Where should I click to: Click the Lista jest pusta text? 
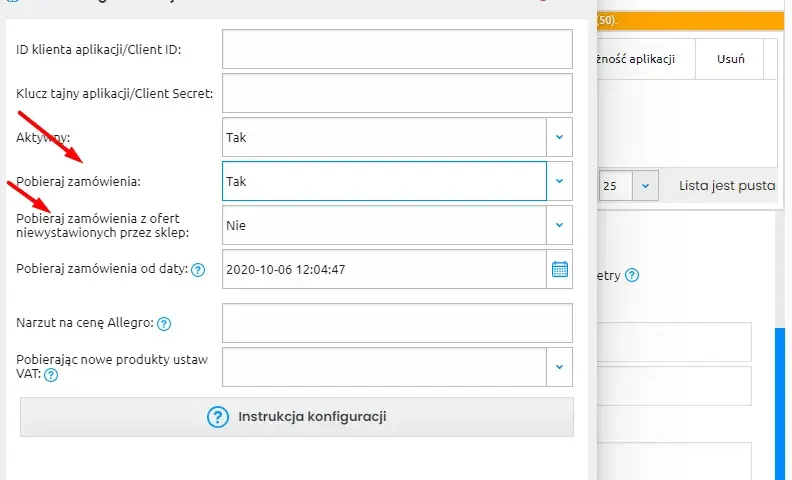[727, 185]
